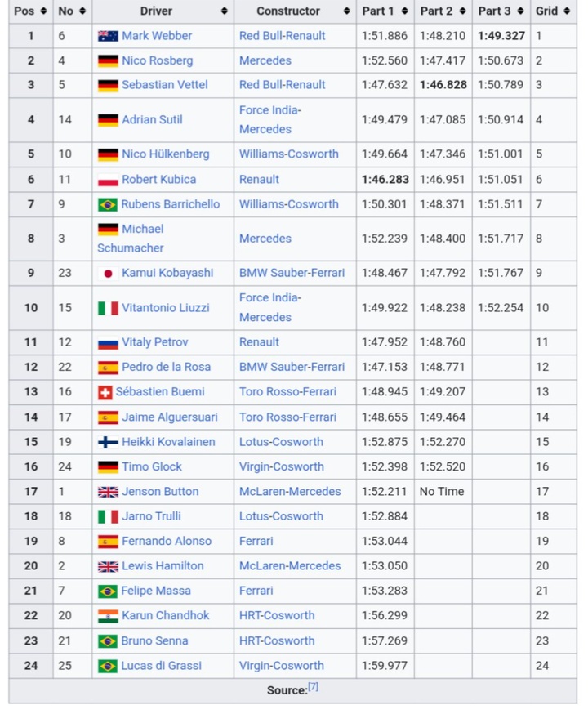The width and height of the screenshot is (588, 714).
Task: Click the Japanese flag beside Kamui Kobayashi
Action: pos(108,273)
